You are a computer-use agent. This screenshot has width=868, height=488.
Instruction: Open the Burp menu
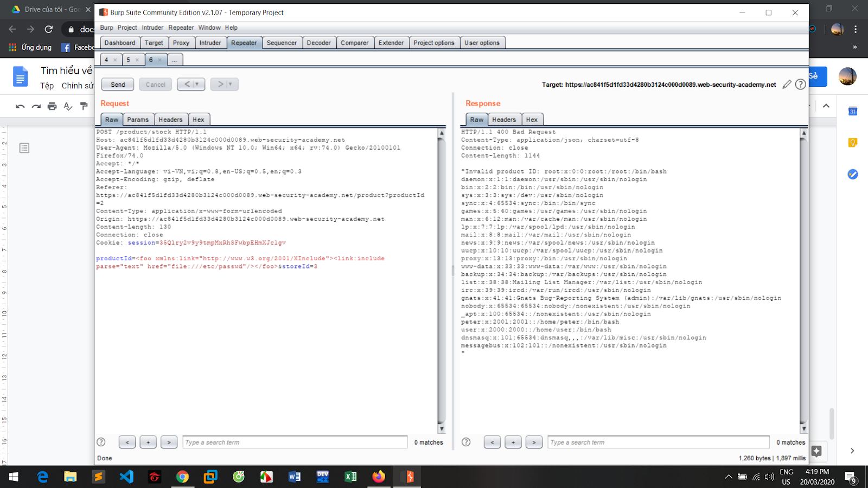[x=106, y=28]
